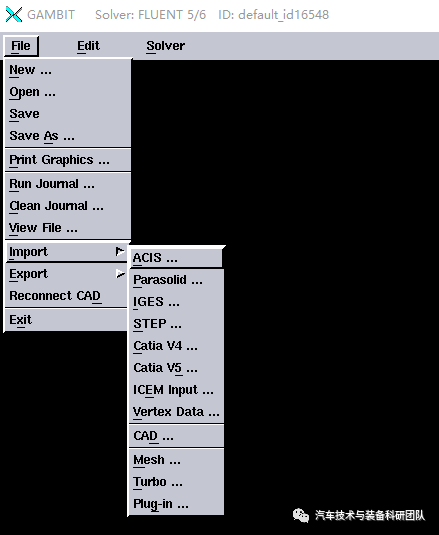
Task: Open the Edit menu
Action: pos(88,46)
